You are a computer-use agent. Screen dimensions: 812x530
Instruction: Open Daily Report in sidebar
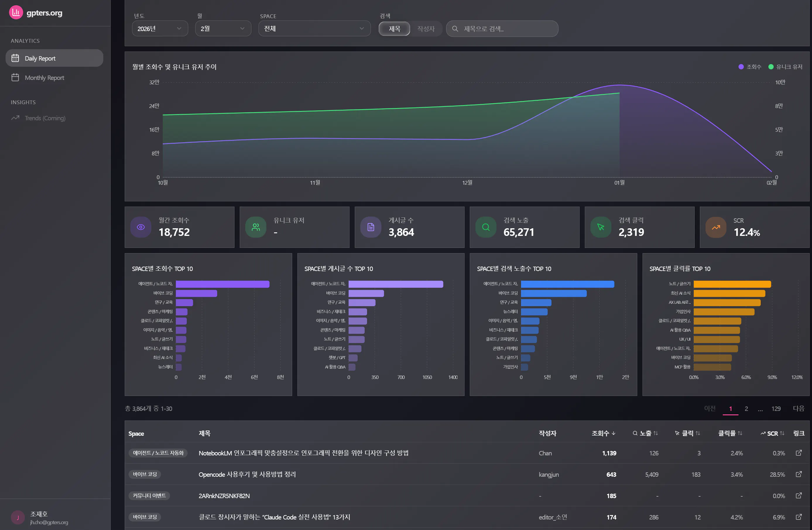[54, 58]
